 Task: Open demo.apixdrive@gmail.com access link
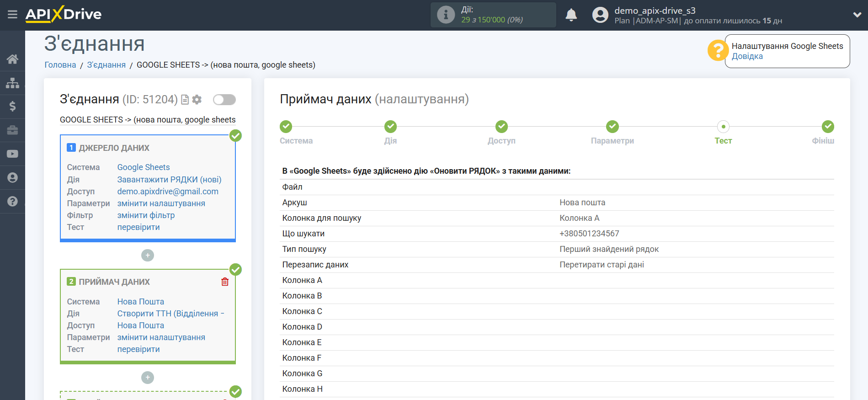(168, 192)
